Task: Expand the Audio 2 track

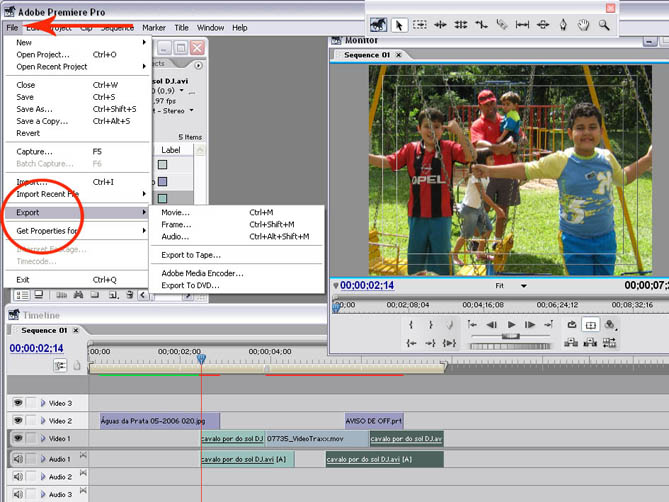Action: click(42, 477)
